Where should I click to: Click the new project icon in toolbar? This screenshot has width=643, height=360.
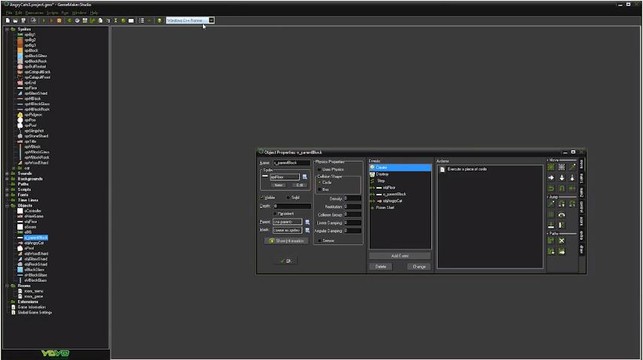(7, 21)
